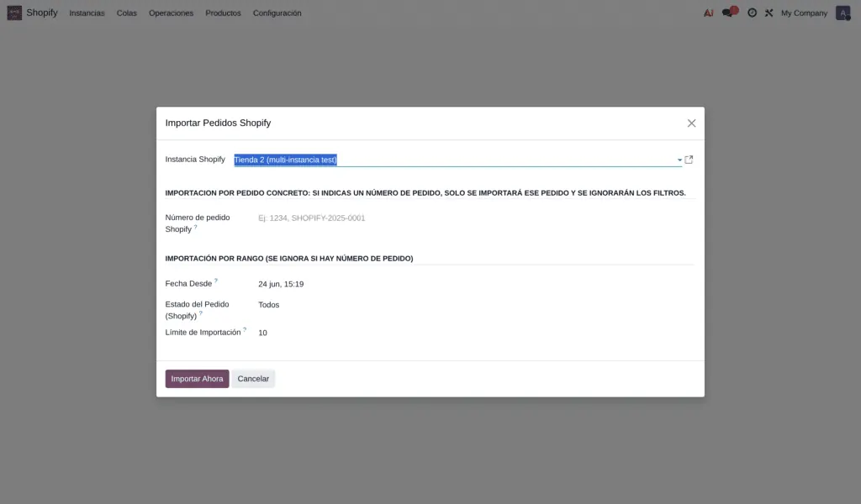This screenshot has height=504, width=861.
Task: Click the Fecha Desde label
Action: (188, 284)
